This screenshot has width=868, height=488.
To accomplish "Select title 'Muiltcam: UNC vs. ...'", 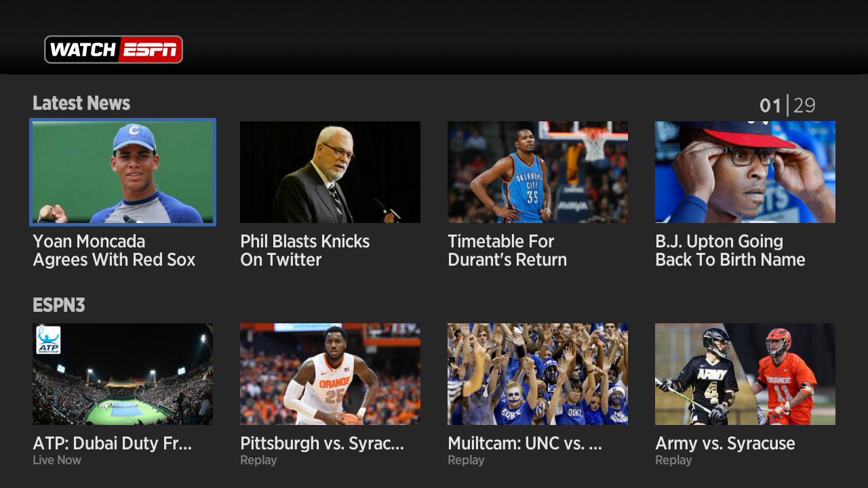I will click(525, 443).
